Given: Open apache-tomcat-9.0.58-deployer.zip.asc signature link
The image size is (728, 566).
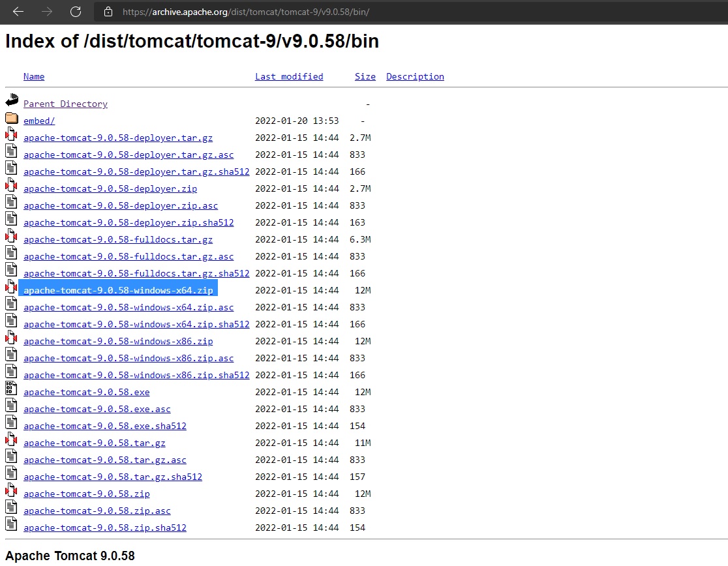Looking at the screenshot, I should click(x=121, y=205).
